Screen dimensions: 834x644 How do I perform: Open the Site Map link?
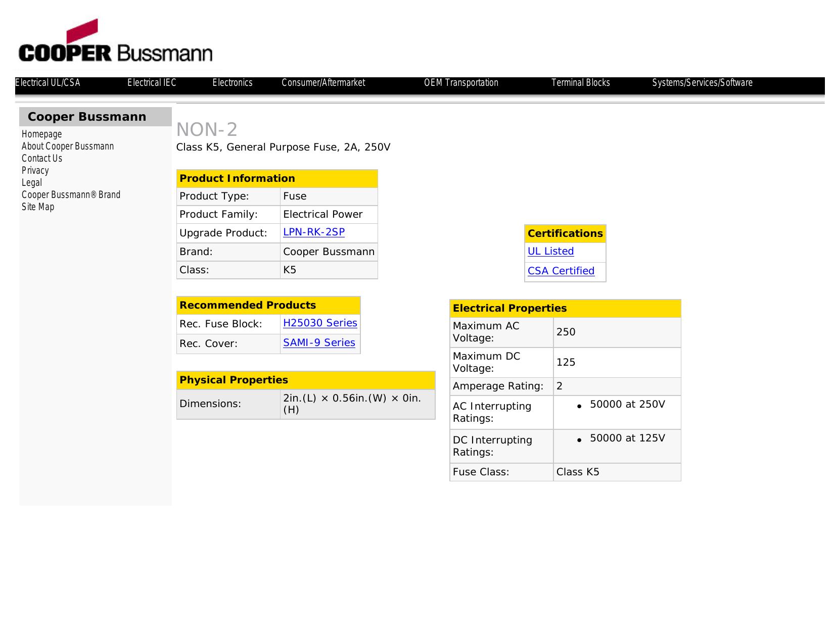[x=38, y=207]
